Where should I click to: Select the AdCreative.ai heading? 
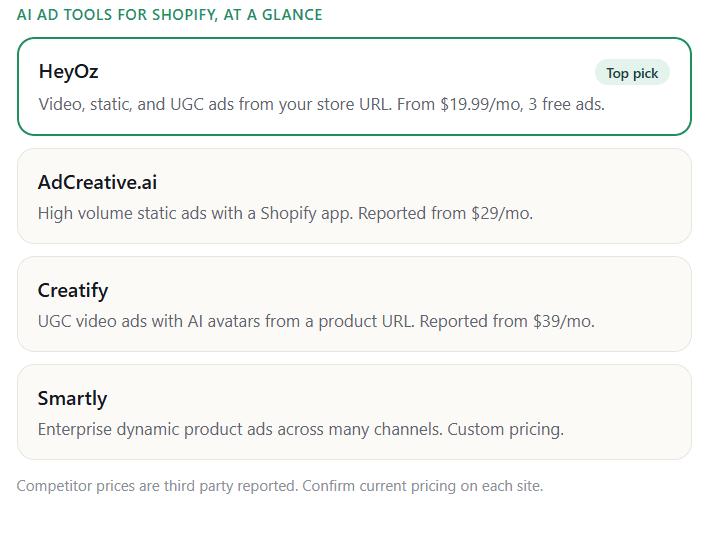[97, 182]
